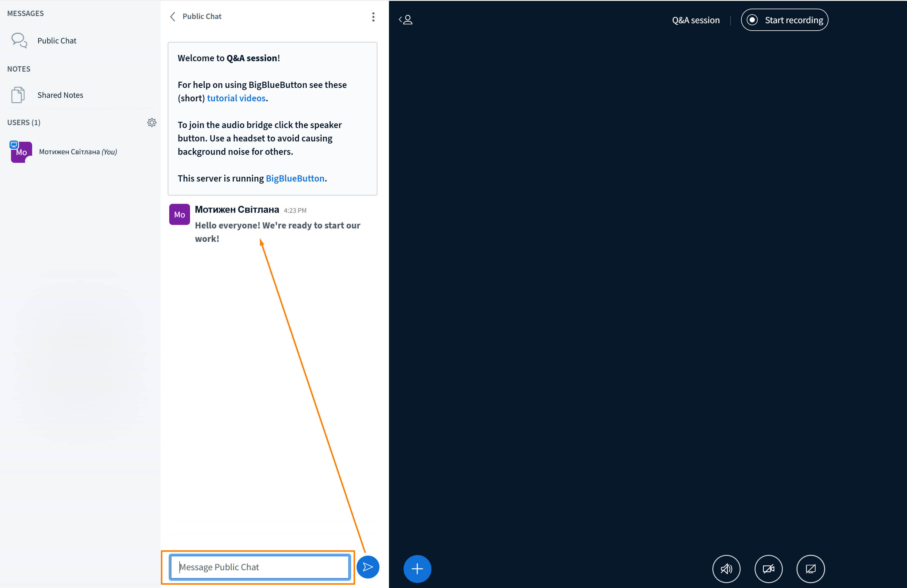
Task: Open chat options three-dot menu
Action: pos(373,17)
